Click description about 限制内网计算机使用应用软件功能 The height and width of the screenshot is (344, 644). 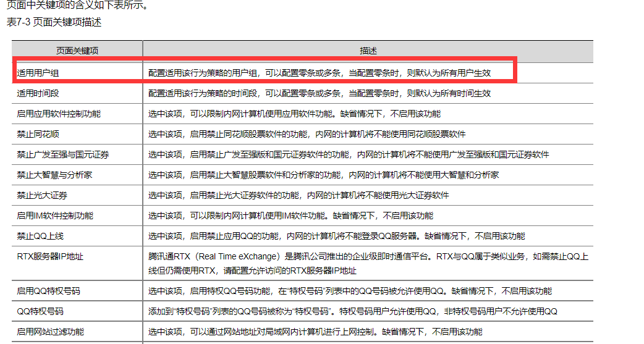[x=294, y=114]
